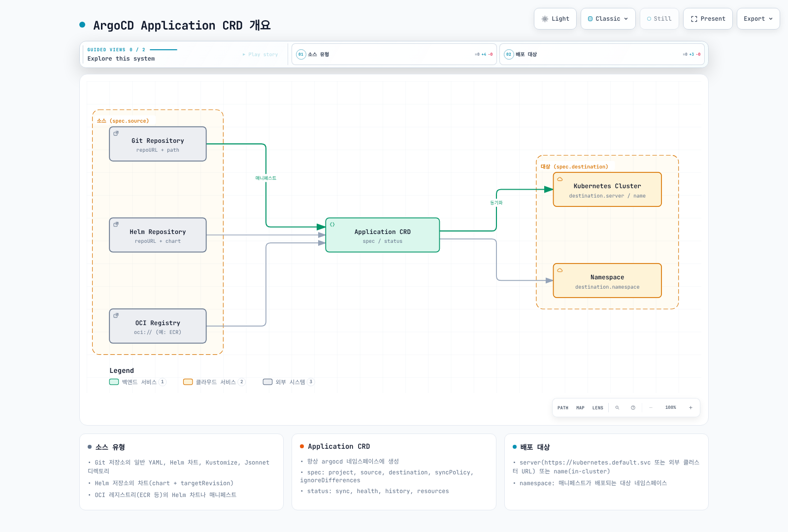Click the Explore this system label
The height and width of the screenshot is (532, 788).
121,59
